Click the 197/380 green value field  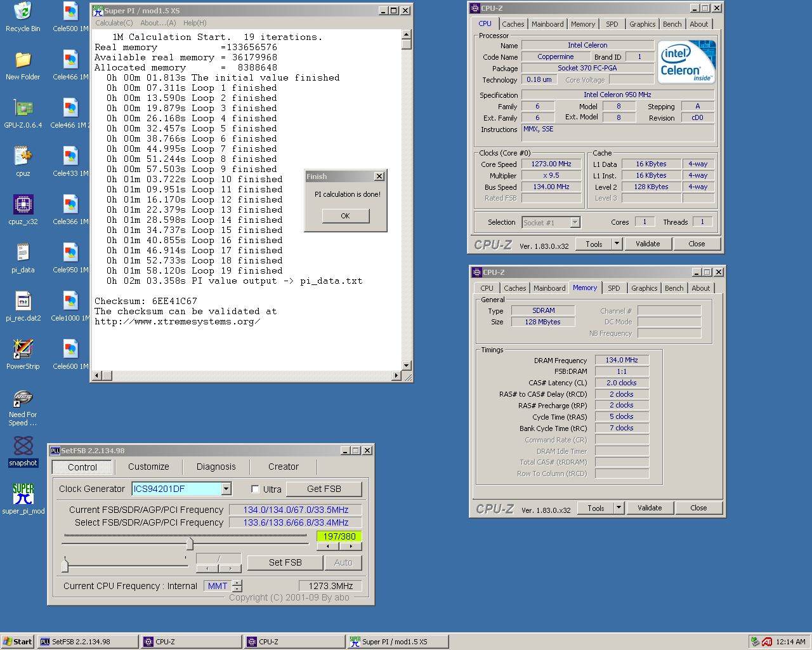339,536
